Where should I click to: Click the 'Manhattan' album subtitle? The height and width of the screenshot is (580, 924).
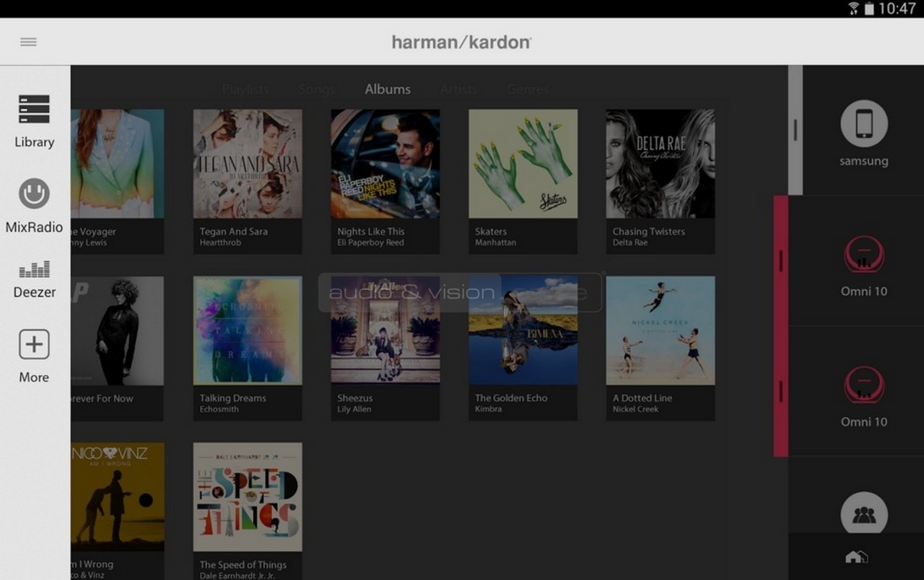tap(495, 243)
